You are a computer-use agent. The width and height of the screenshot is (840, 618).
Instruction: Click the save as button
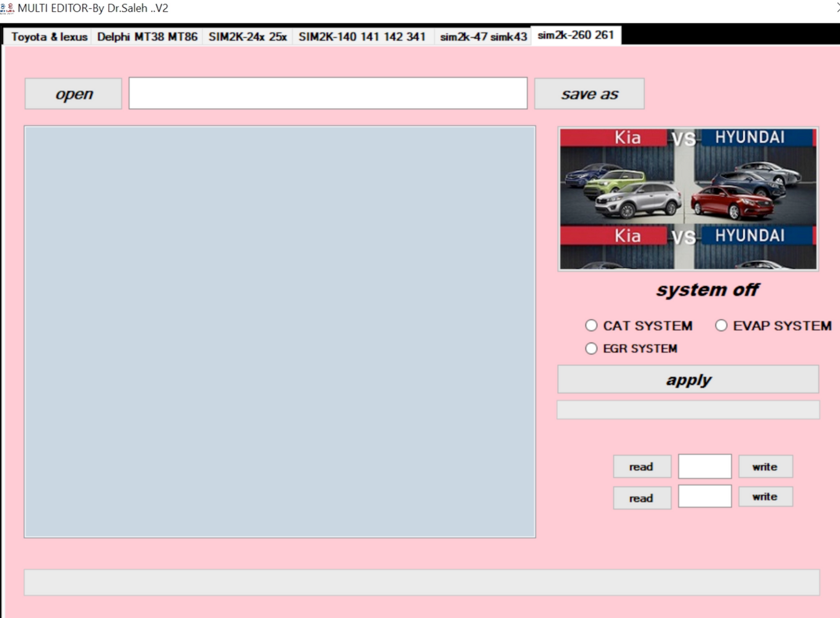pos(589,93)
